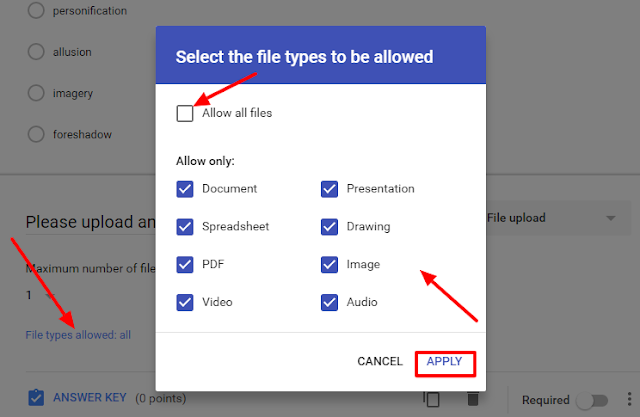Viewport: 640px width, 417px height.
Task: Select the imagery radio option
Action: [37, 93]
